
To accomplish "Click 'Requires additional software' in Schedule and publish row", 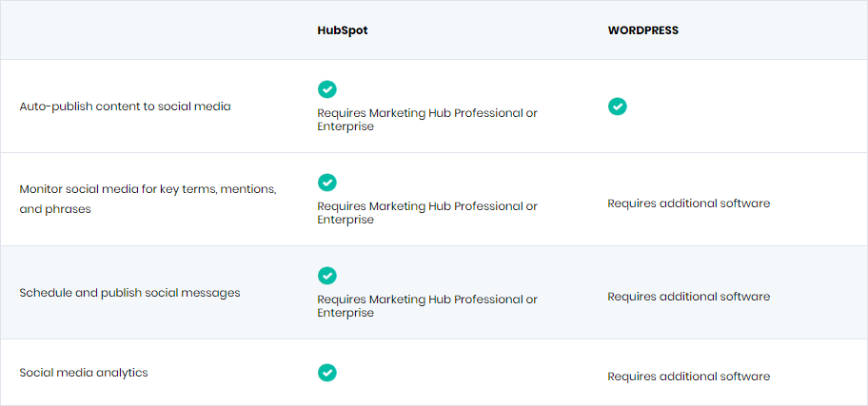I will (x=689, y=297).
